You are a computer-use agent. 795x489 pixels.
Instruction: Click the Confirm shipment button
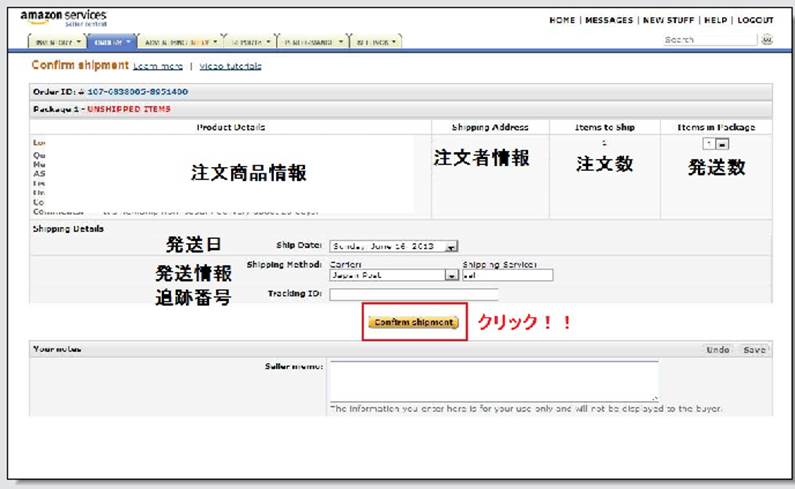point(414,322)
